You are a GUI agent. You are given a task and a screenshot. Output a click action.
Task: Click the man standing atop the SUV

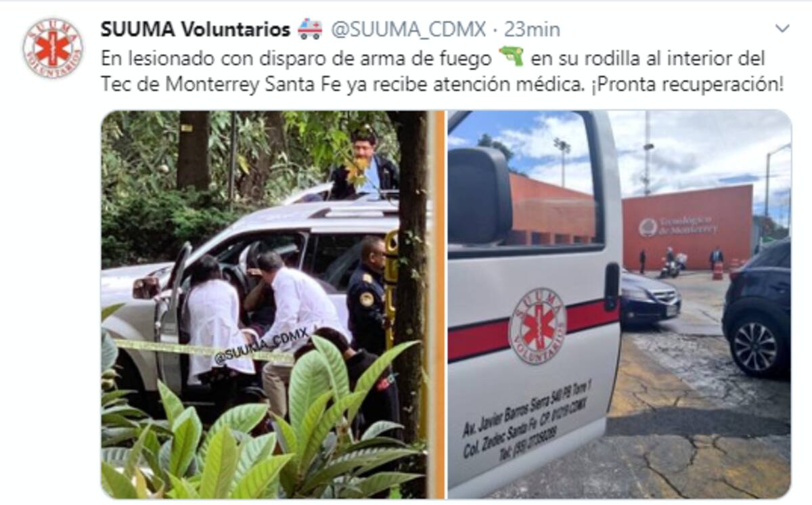coord(365,165)
